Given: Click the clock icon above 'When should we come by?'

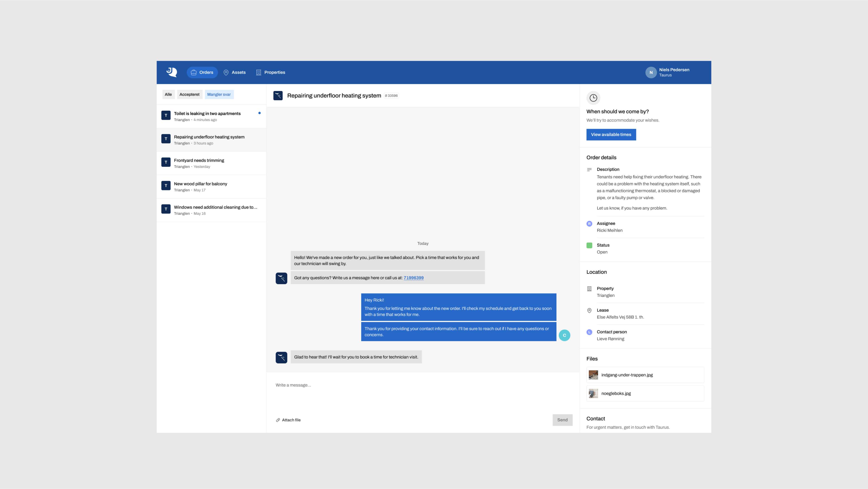Looking at the screenshot, I should click(593, 98).
